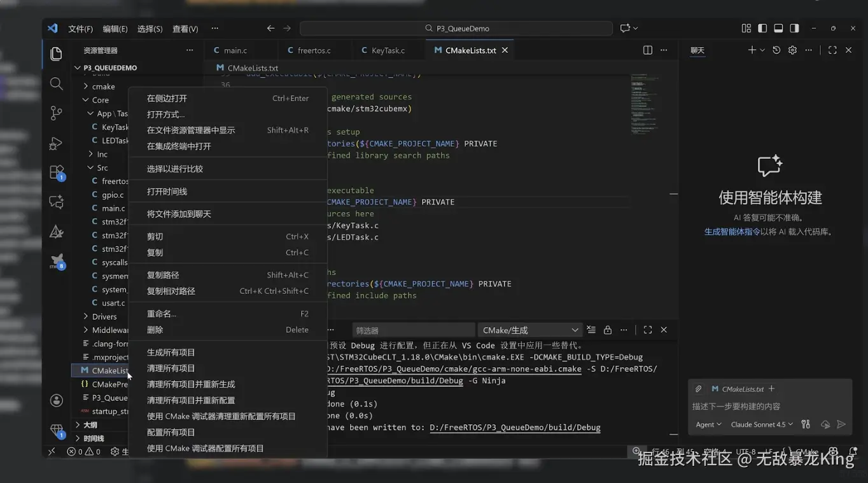Open the Source Control view
Screen dimensions: 868x483
[56, 113]
